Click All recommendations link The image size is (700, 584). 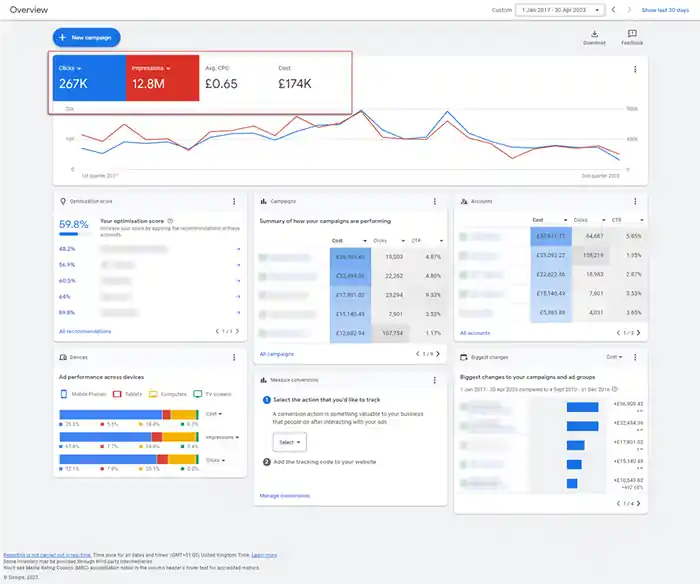(85, 331)
